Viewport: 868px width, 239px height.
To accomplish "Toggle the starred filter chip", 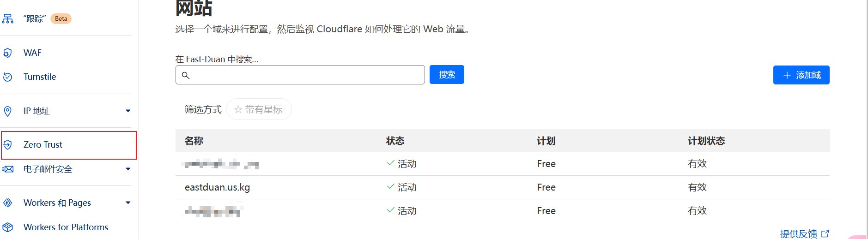I will click(x=259, y=109).
